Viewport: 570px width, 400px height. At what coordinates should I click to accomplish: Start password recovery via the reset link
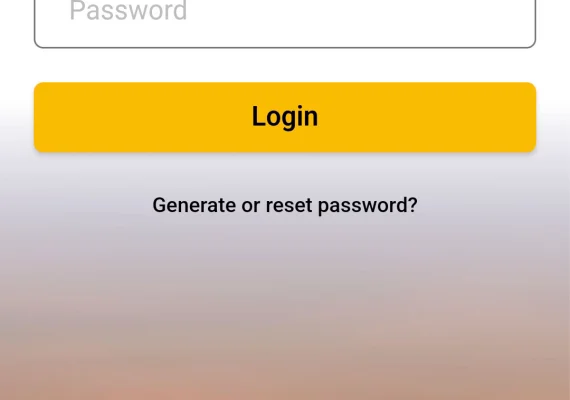[285, 205]
